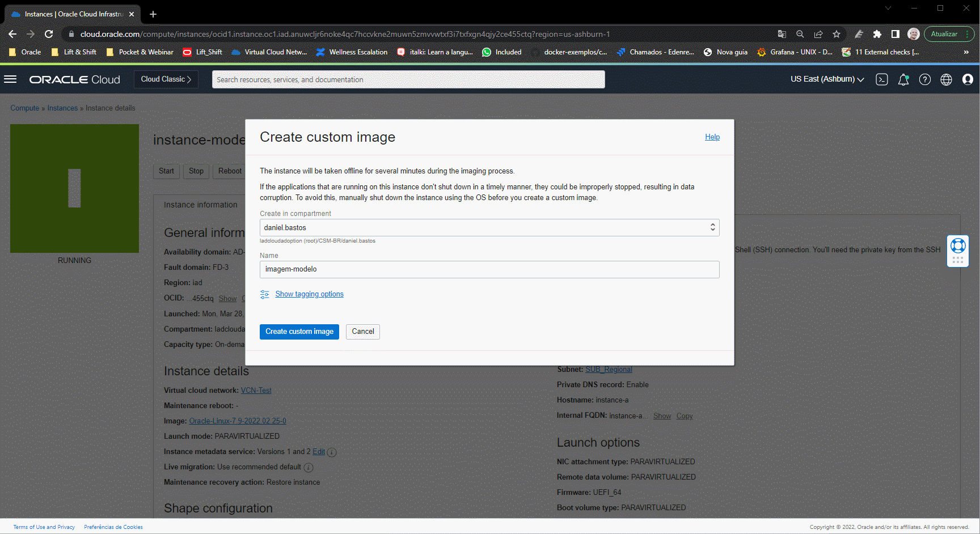Open the Grafana - UNIX bookmark

coord(795,52)
